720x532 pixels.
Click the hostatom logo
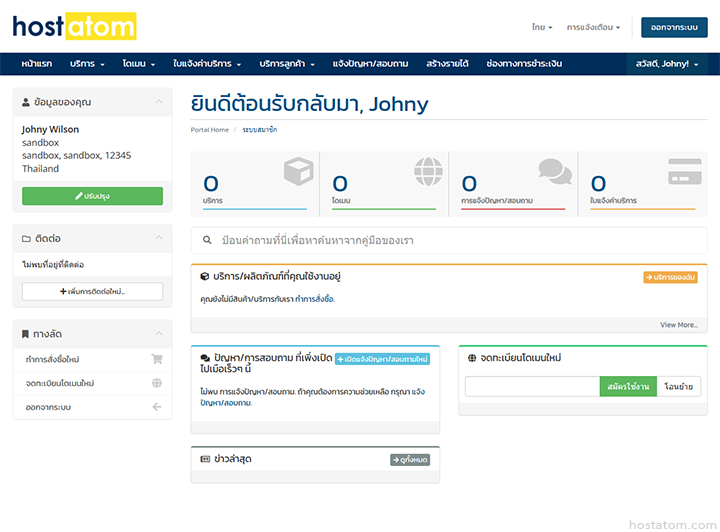click(x=75, y=26)
